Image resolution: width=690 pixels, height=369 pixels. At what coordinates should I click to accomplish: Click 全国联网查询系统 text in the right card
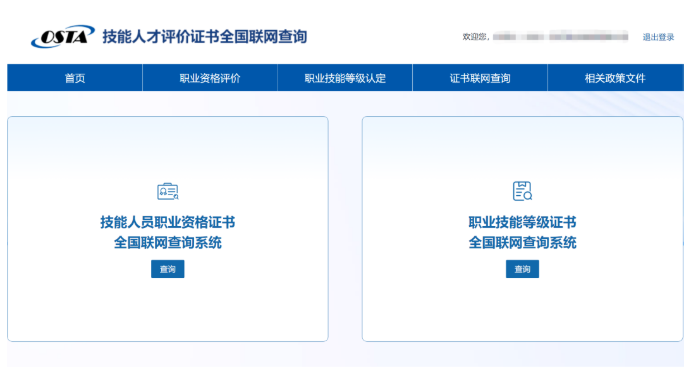click(522, 242)
